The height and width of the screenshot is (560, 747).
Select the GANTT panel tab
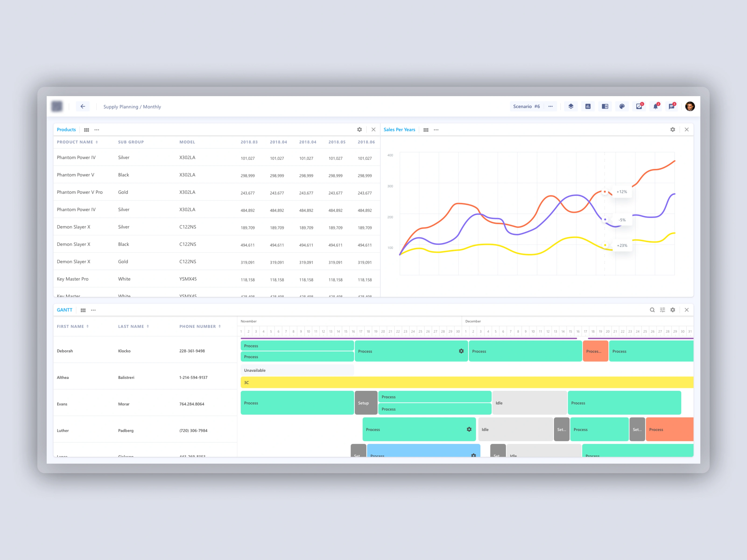[64, 310]
